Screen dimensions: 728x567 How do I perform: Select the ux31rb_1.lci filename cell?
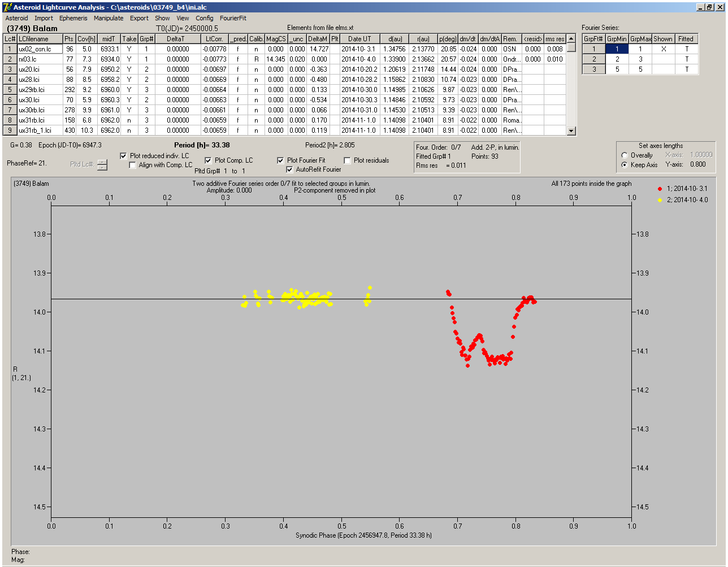pyautogui.click(x=40, y=130)
